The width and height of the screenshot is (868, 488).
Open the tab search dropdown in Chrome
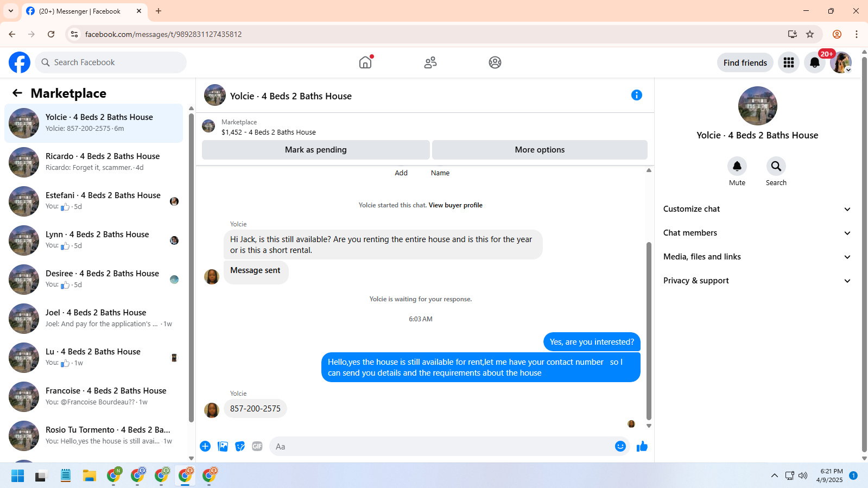(x=11, y=11)
